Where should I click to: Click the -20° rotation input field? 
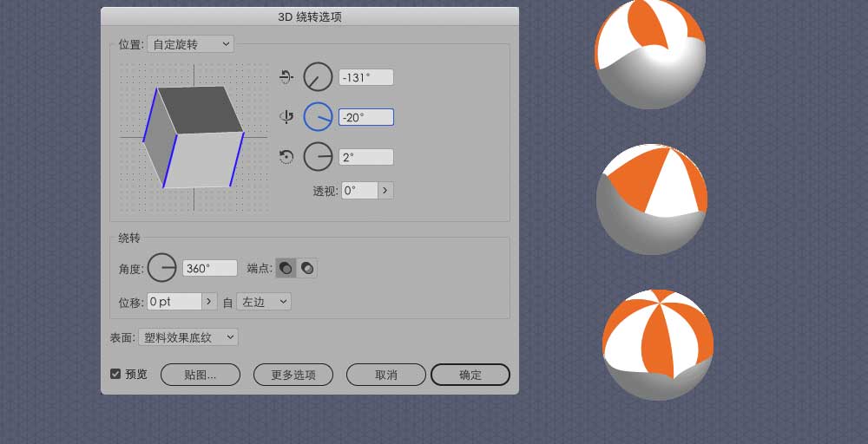(366, 117)
